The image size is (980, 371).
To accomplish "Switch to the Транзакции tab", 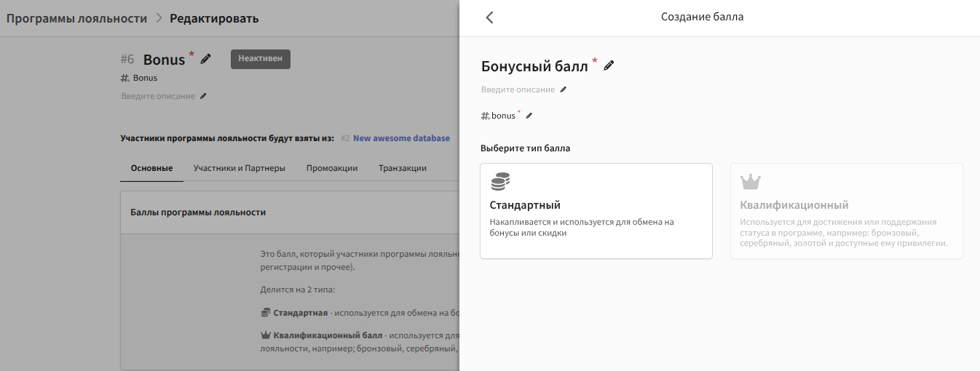I will click(402, 168).
